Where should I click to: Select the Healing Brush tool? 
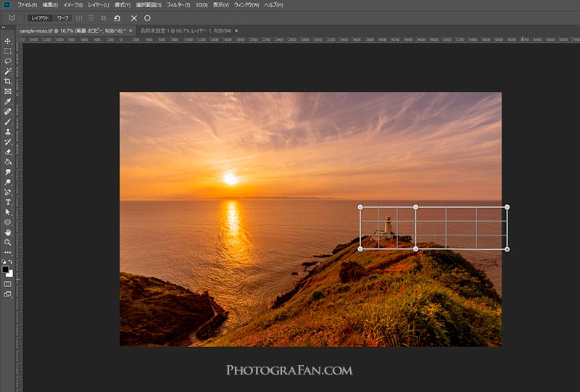point(7,112)
